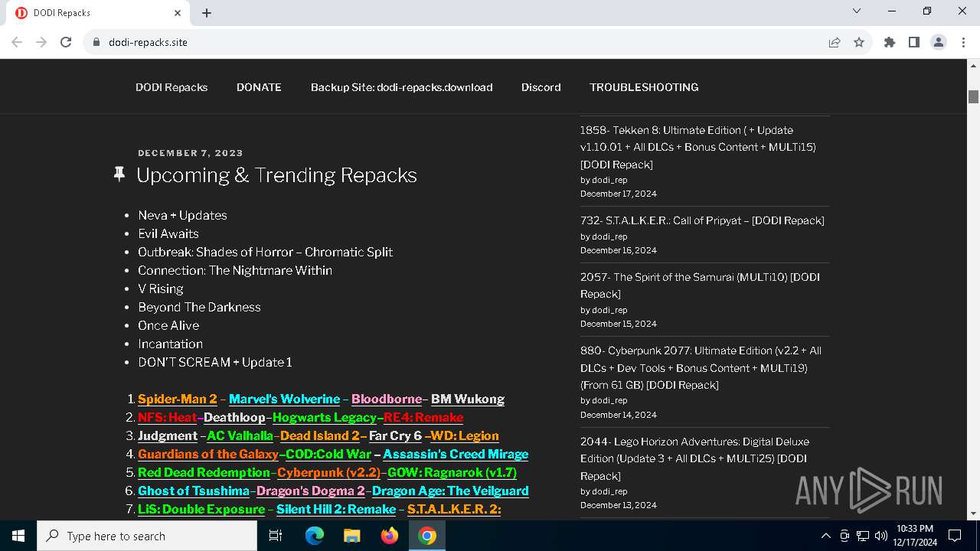Click the Chrome forward arrow

pos(41,42)
